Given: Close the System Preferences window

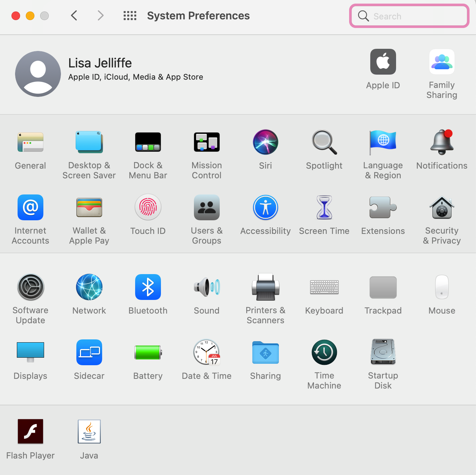Looking at the screenshot, I should point(16,16).
